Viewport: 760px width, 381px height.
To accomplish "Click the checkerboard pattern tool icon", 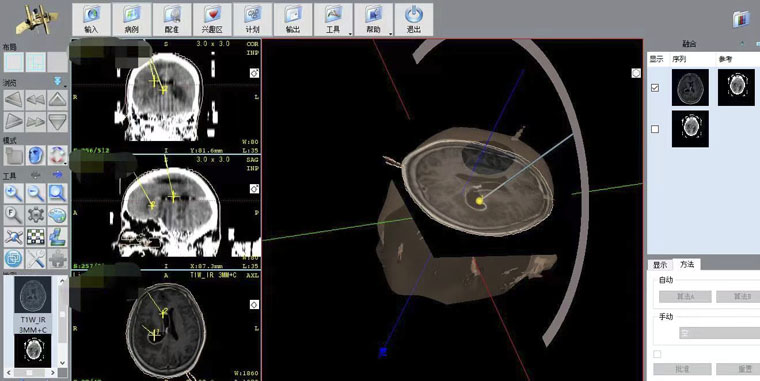I will (x=35, y=237).
